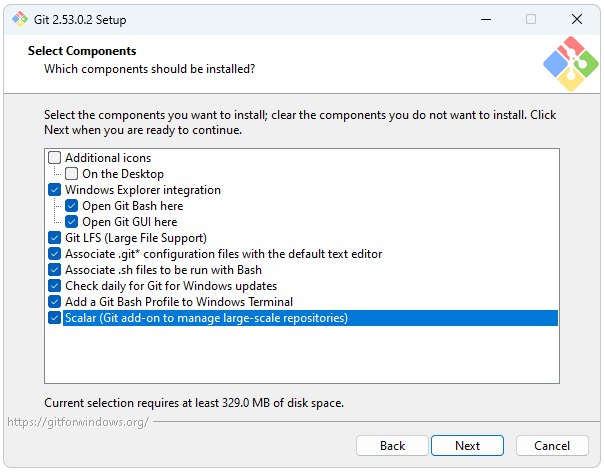
Task: Click the Git logo in the title bar
Action: [x=20, y=20]
